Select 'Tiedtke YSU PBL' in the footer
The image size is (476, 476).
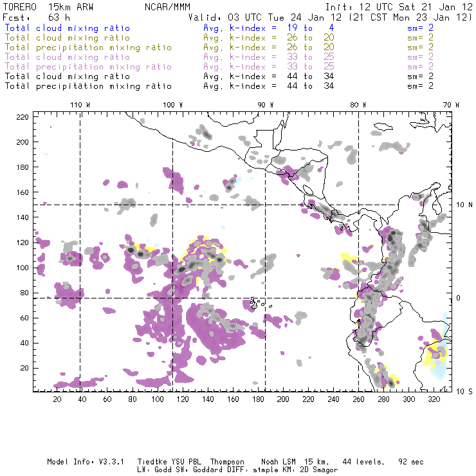(169, 462)
